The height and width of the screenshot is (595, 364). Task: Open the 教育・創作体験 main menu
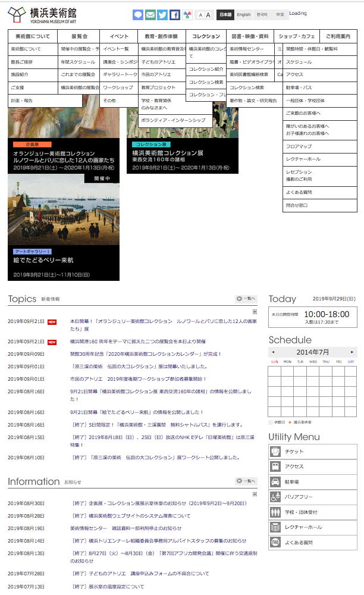(162, 36)
